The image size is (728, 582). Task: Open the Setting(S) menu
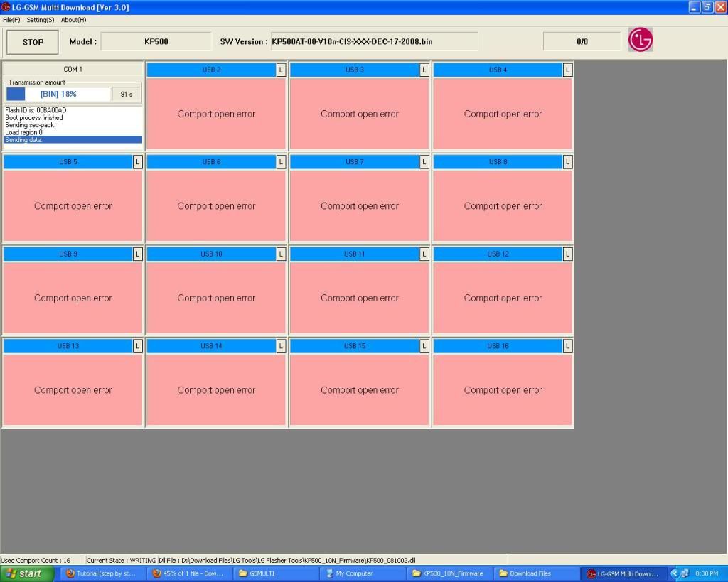click(41, 20)
